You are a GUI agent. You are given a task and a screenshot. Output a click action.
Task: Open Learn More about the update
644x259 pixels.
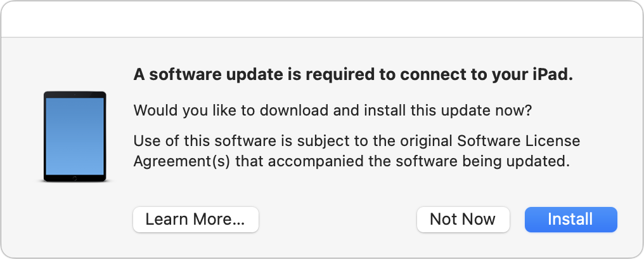195,220
